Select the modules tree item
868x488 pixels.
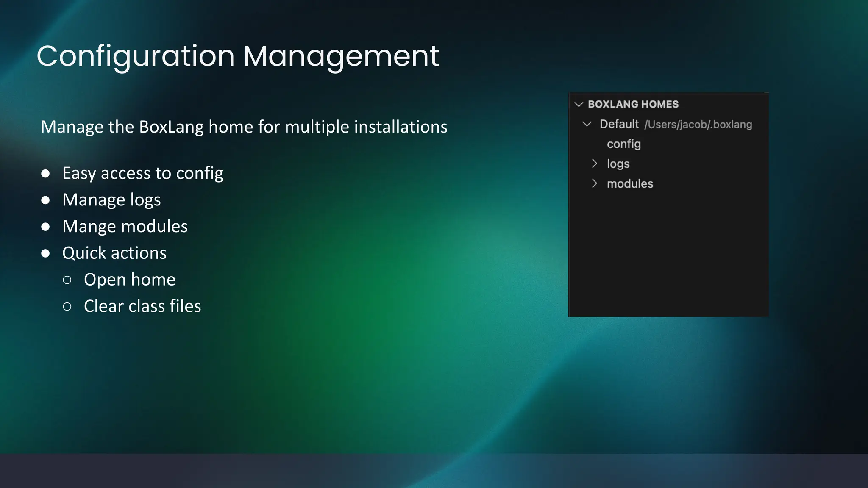tap(630, 183)
